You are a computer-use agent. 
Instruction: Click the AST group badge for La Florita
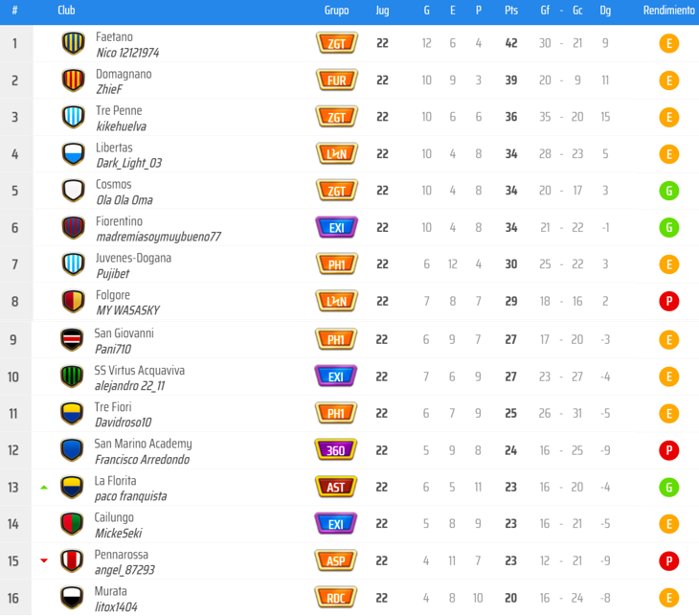336,487
